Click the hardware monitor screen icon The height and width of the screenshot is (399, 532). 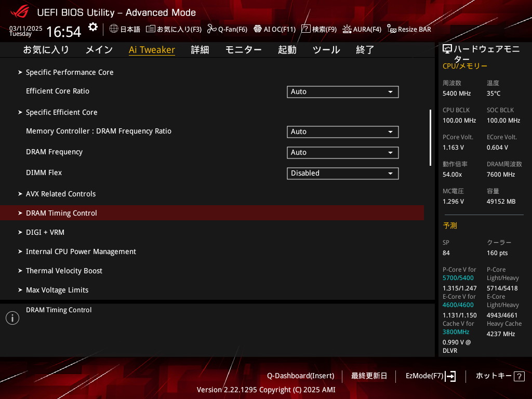click(447, 49)
